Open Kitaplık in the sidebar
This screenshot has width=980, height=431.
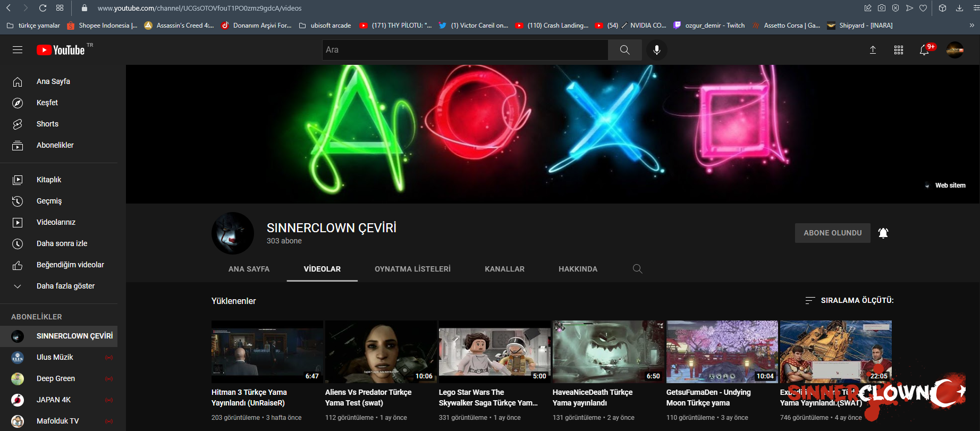pos(58,180)
